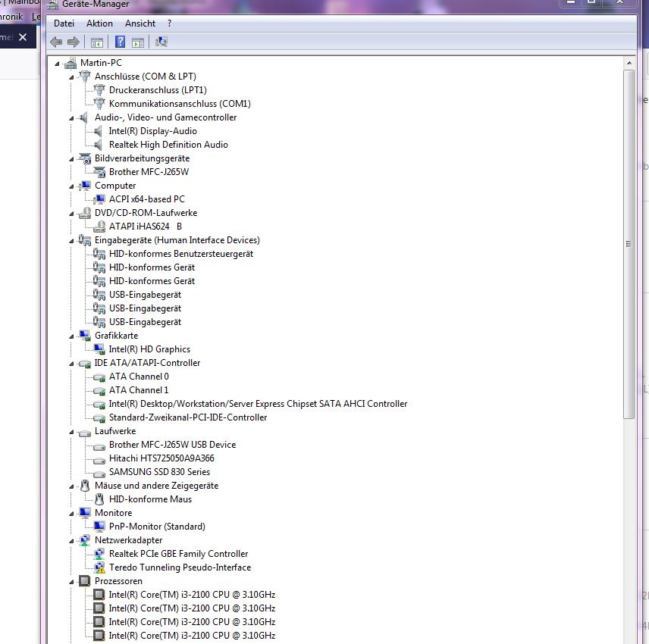The image size is (649, 644).
Task: Click the ATA Channel 0 controller icon
Action: pos(99,377)
